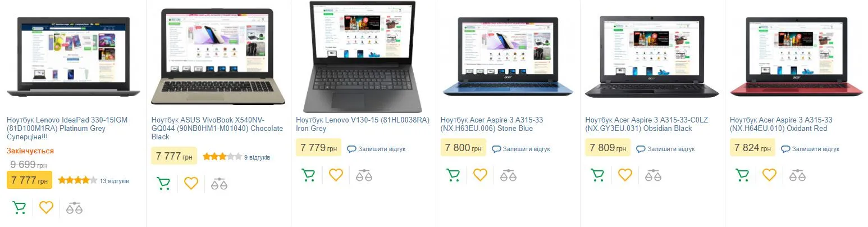Leave a review for Acer Aspire Stone Blue
868x227 pixels.
click(521, 149)
